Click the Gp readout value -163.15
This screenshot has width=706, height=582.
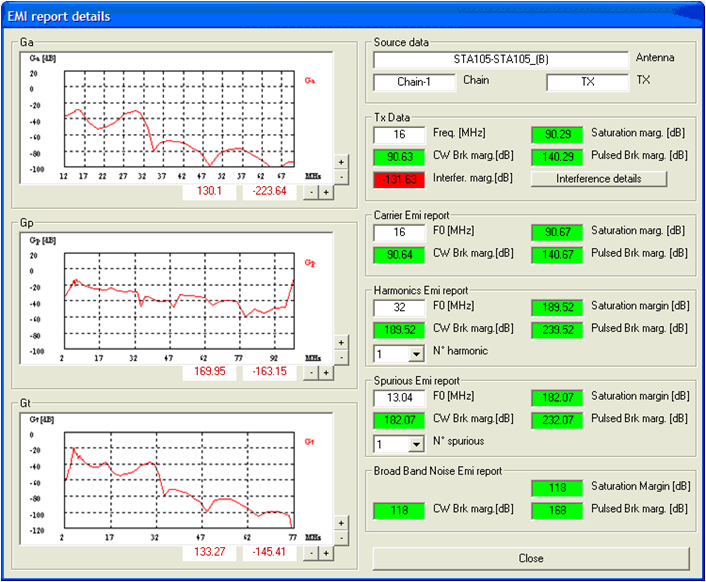pos(269,372)
